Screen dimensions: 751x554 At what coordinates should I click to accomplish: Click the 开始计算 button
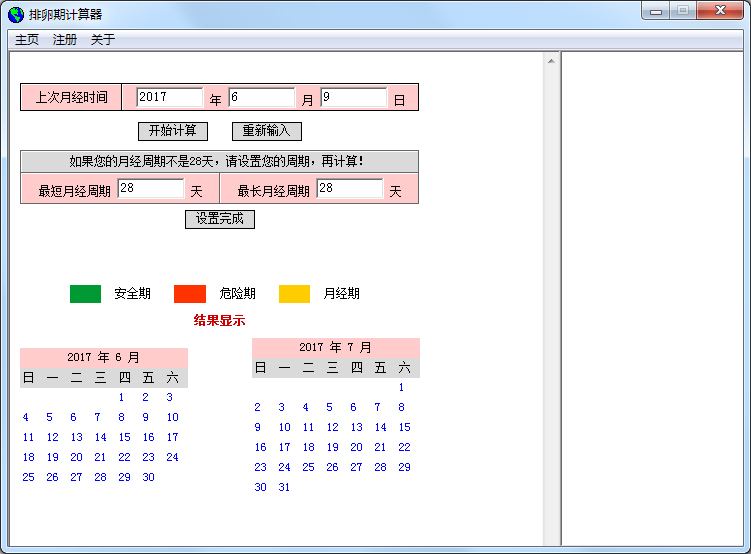172,131
